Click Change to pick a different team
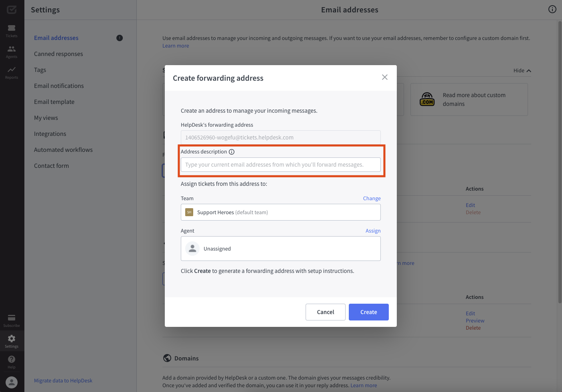The height and width of the screenshot is (392, 562). pyautogui.click(x=372, y=198)
